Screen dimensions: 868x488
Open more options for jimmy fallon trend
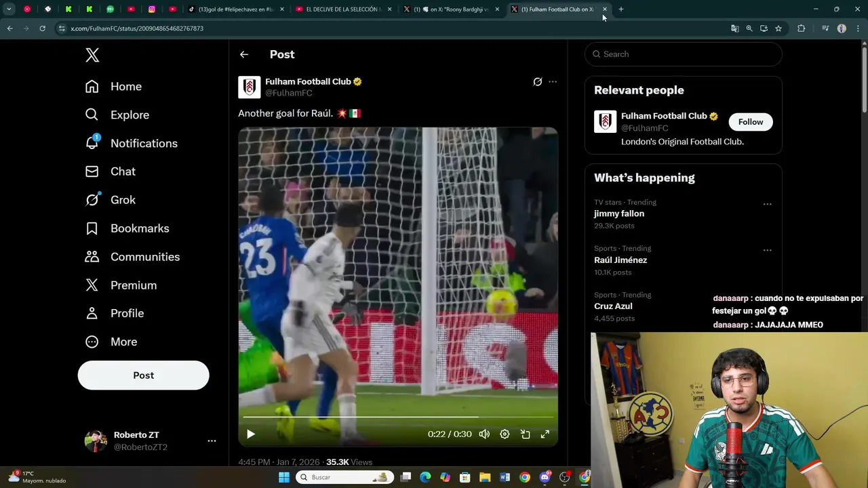pos(767,204)
